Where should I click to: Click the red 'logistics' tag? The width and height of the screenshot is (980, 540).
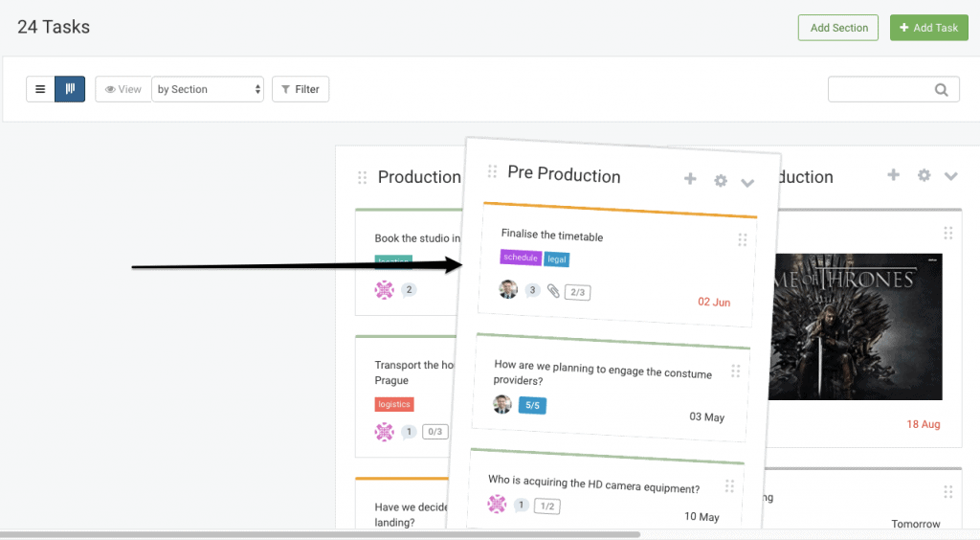tap(394, 404)
